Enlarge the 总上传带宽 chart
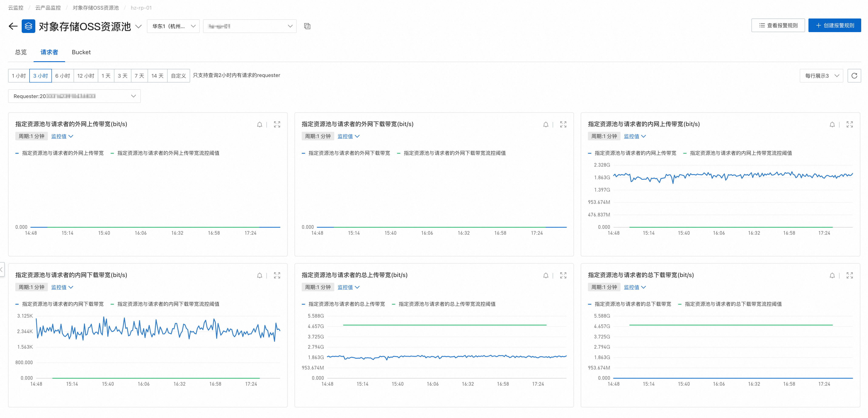The height and width of the screenshot is (418, 868). pos(563,276)
